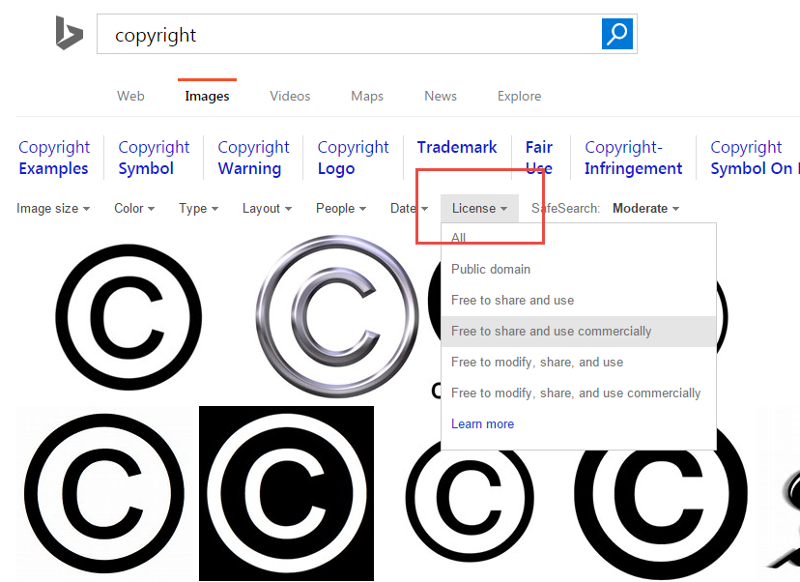
Task: Choose Free to share and use commercially
Action: click(x=551, y=331)
